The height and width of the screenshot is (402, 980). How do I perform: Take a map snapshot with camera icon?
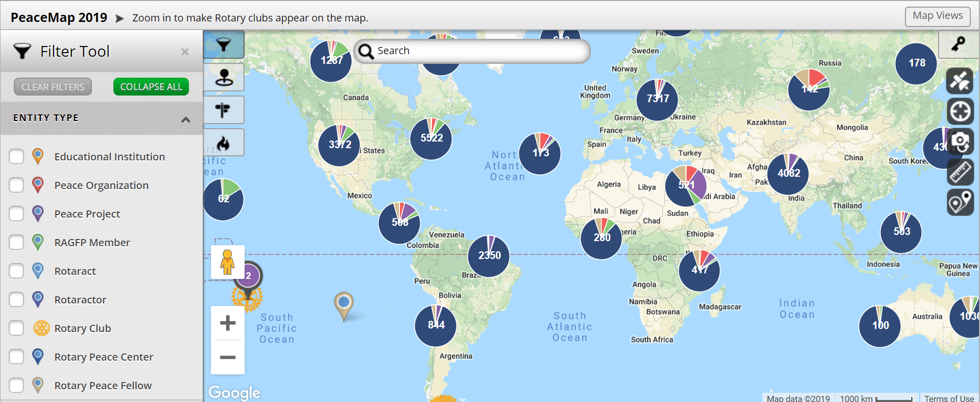tap(960, 141)
